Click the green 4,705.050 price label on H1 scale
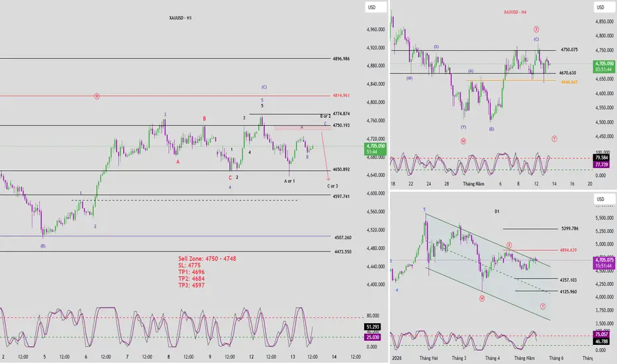 point(375,149)
